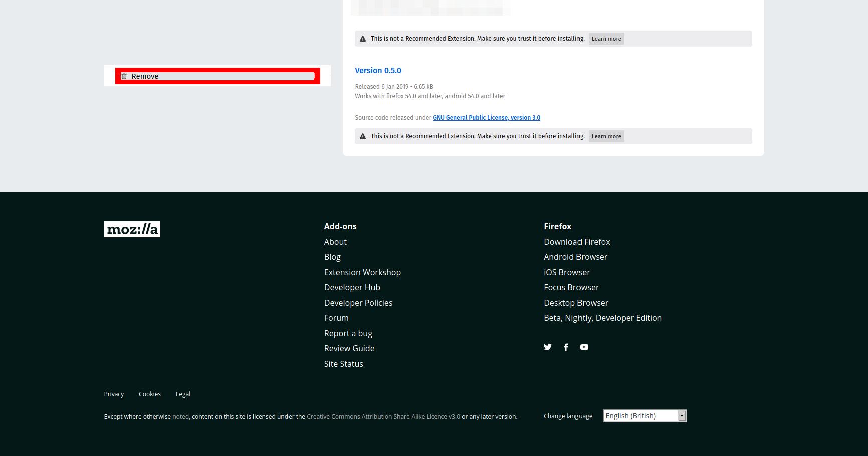Image resolution: width=868 pixels, height=456 pixels.
Task: Open Mozilla's Facebook page icon
Action: [x=566, y=347]
